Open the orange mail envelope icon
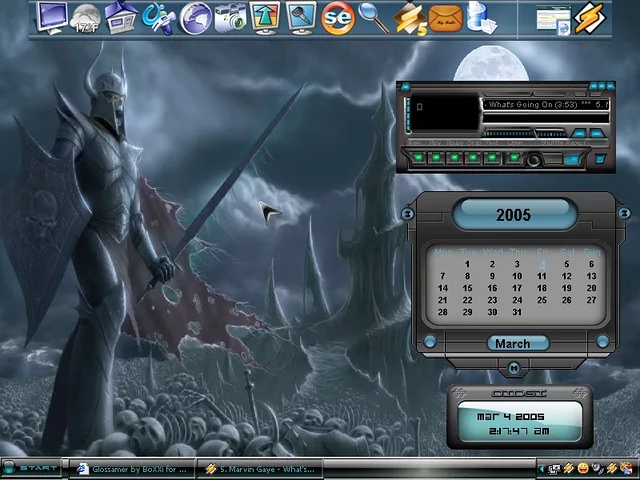 pos(445,17)
